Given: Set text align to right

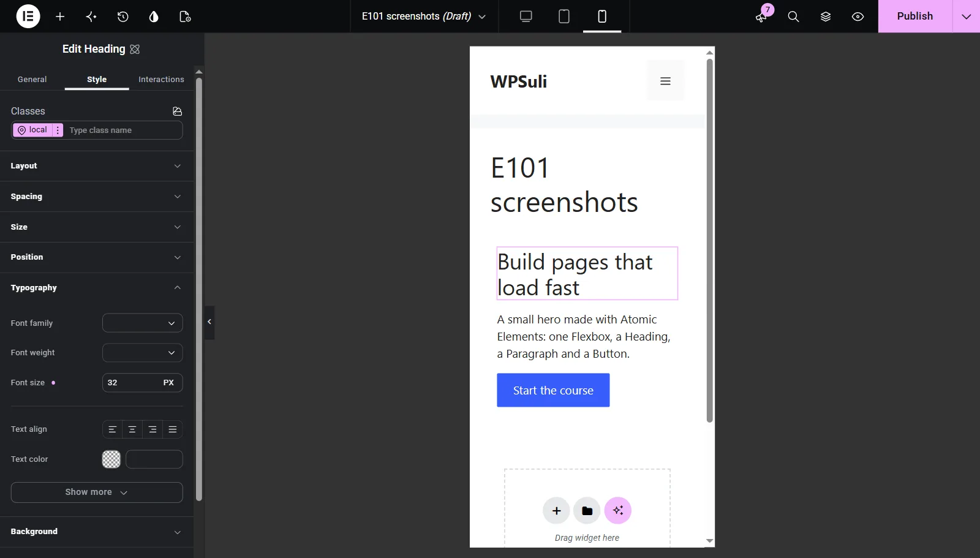Looking at the screenshot, I should [153, 429].
